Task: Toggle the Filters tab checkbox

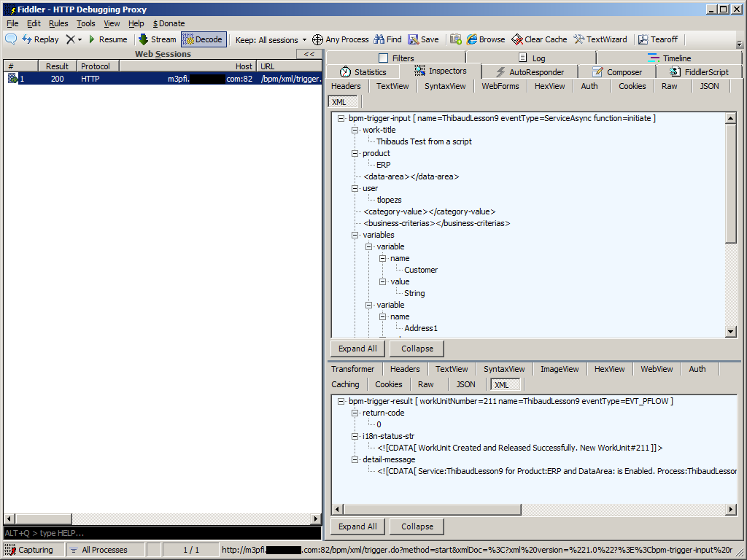Action: (384, 58)
